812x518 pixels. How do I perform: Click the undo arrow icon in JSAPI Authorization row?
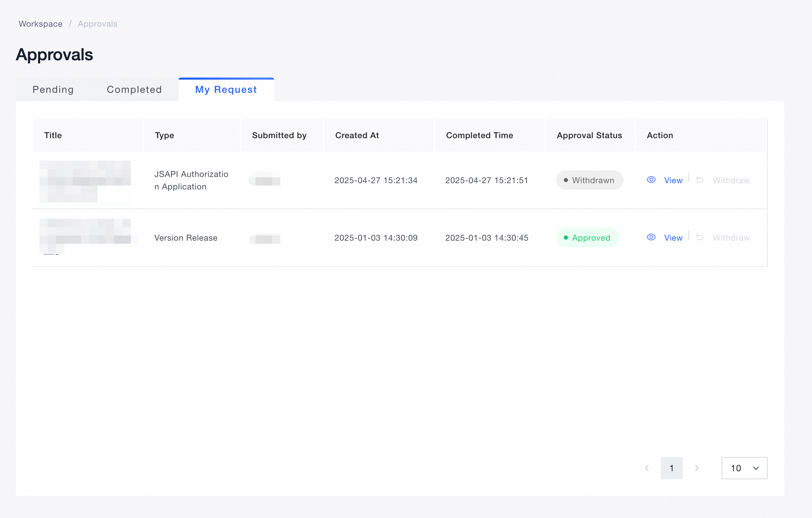point(700,180)
